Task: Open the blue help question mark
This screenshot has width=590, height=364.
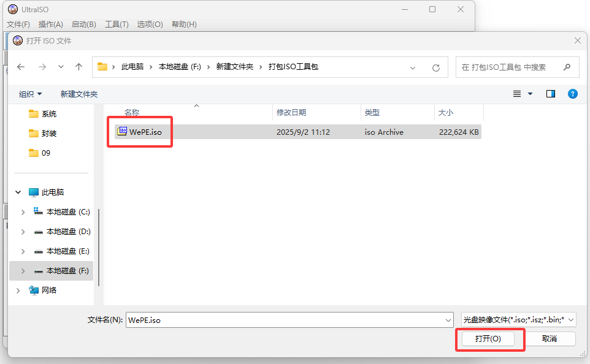Action: [572, 94]
